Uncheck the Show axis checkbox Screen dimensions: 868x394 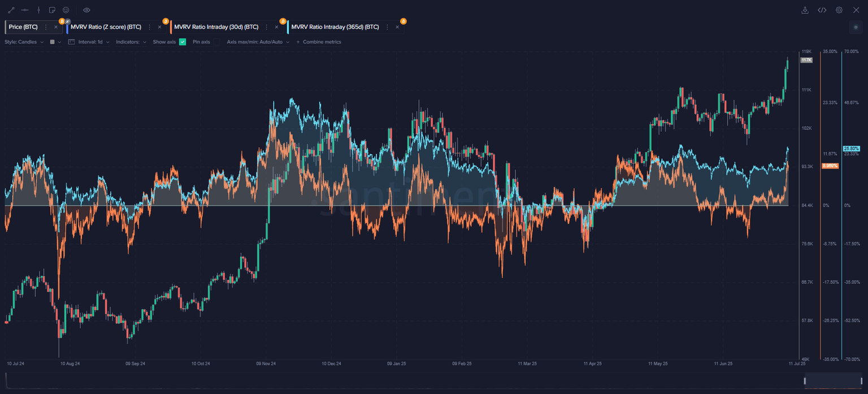(x=183, y=42)
